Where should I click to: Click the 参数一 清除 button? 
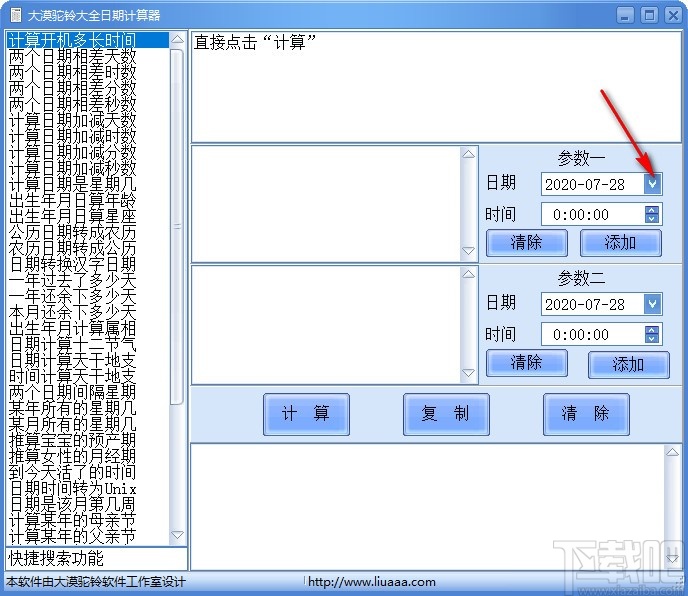527,243
